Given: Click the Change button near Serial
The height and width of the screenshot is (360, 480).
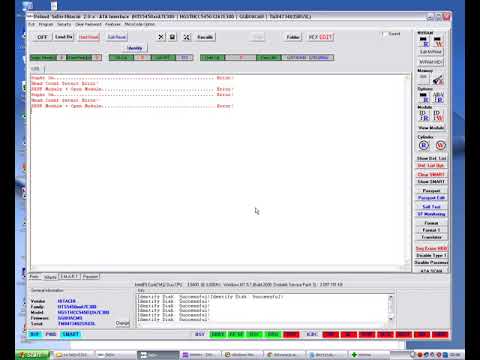Looking at the screenshot, I should click(122, 323).
